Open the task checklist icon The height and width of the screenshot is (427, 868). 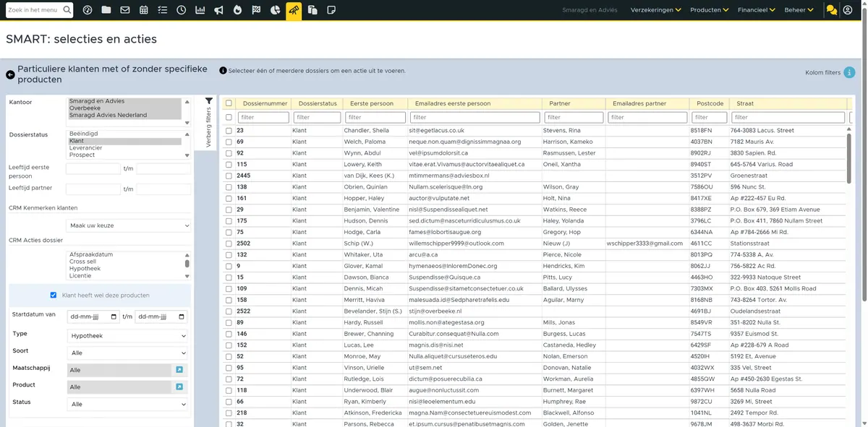(162, 10)
